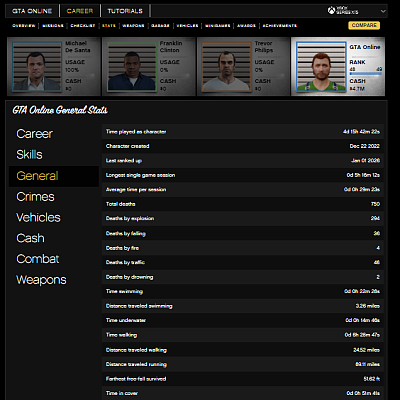Open the Minigames sub-tab

218,26
